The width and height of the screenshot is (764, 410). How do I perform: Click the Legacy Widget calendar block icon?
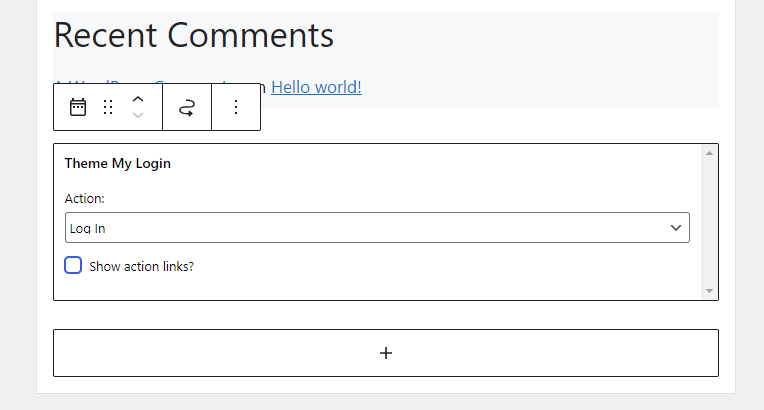pyautogui.click(x=78, y=107)
